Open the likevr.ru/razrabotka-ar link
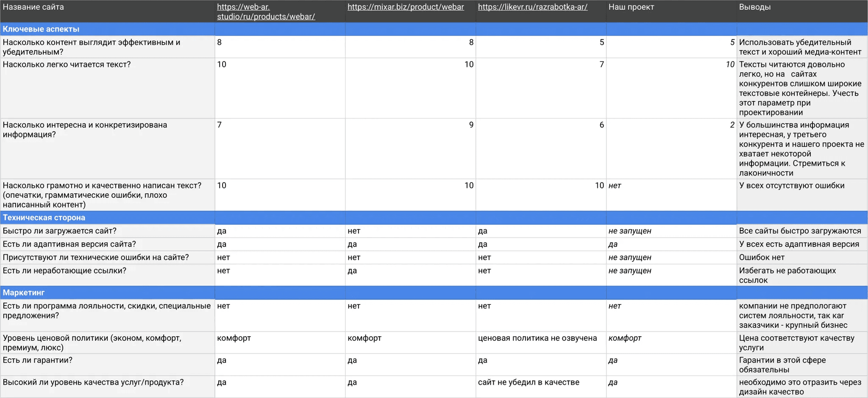Screen dimensions: 868x398 pos(532,7)
